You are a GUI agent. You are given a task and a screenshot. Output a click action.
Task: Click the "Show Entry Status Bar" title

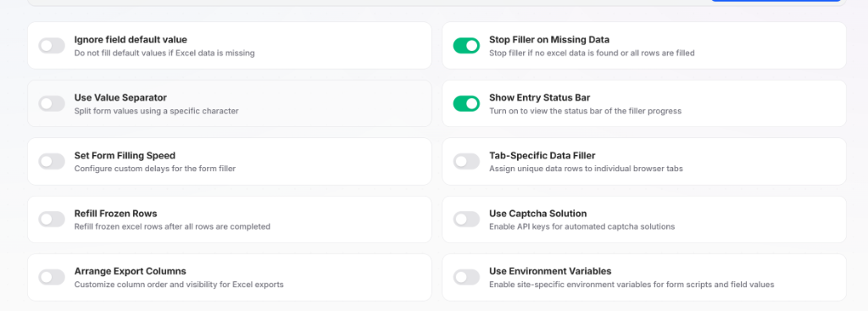click(x=540, y=97)
